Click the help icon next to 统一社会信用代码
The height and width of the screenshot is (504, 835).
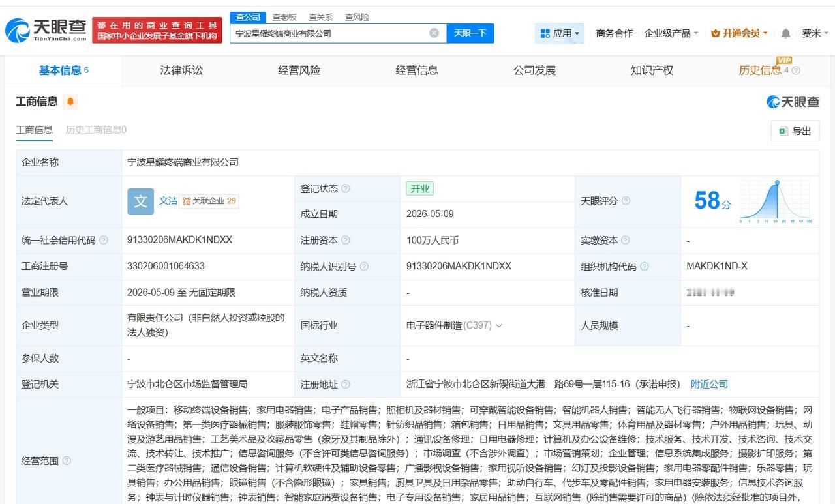point(103,240)
